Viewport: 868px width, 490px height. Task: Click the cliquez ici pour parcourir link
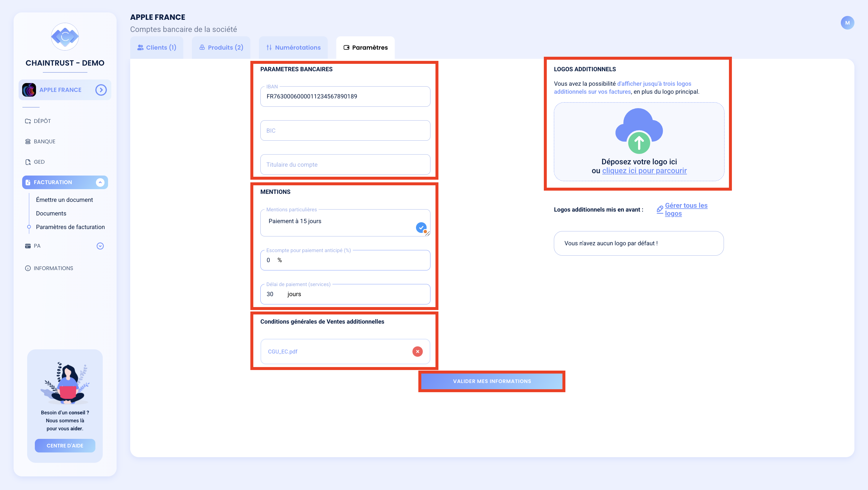(x=644, y=171)
